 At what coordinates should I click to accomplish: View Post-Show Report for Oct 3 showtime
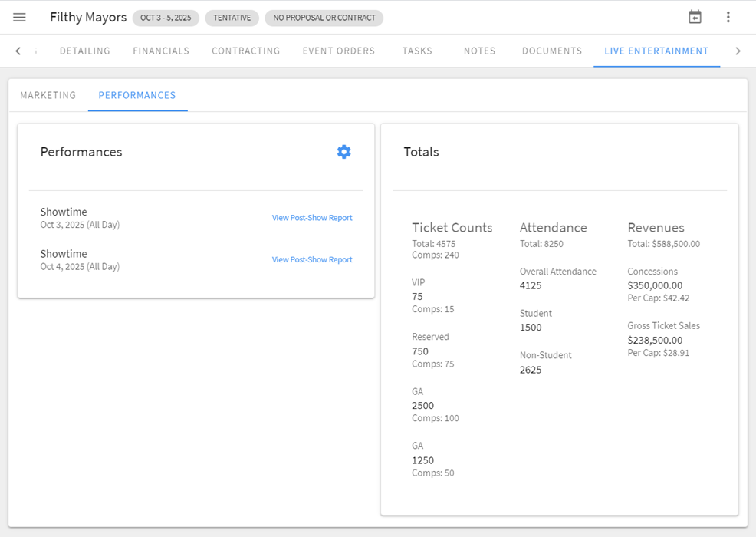[312, 218]
